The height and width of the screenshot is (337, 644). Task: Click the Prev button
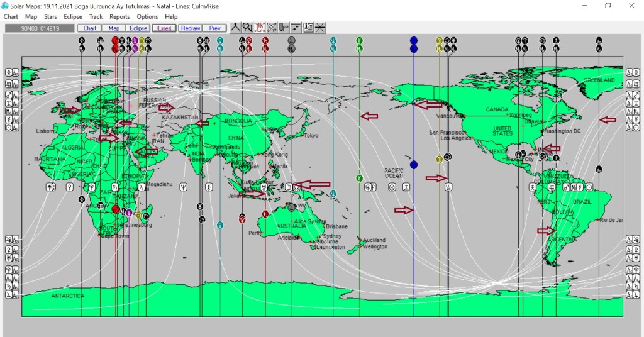click(214, 28)
